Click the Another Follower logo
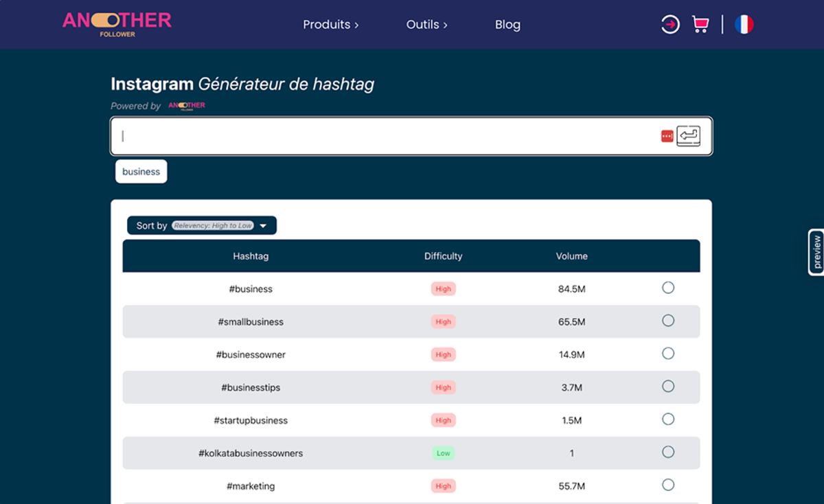This screenshot has width=824, height=504. pos(117,23)
